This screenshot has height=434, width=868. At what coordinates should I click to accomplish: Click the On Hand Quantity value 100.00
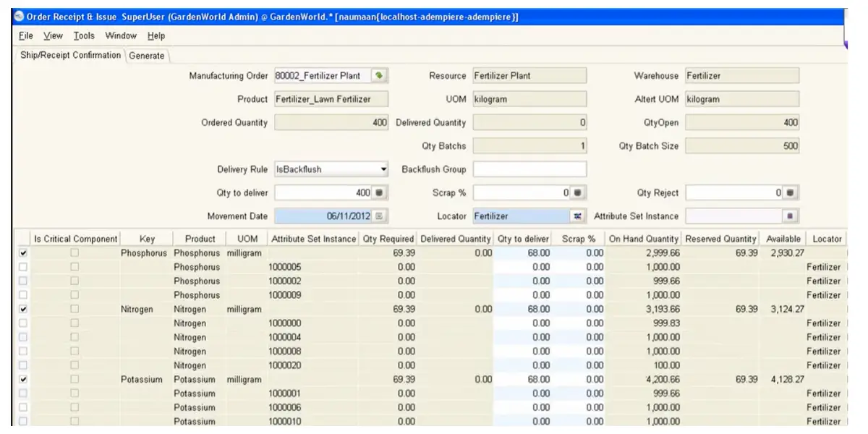tap(667, 365)
